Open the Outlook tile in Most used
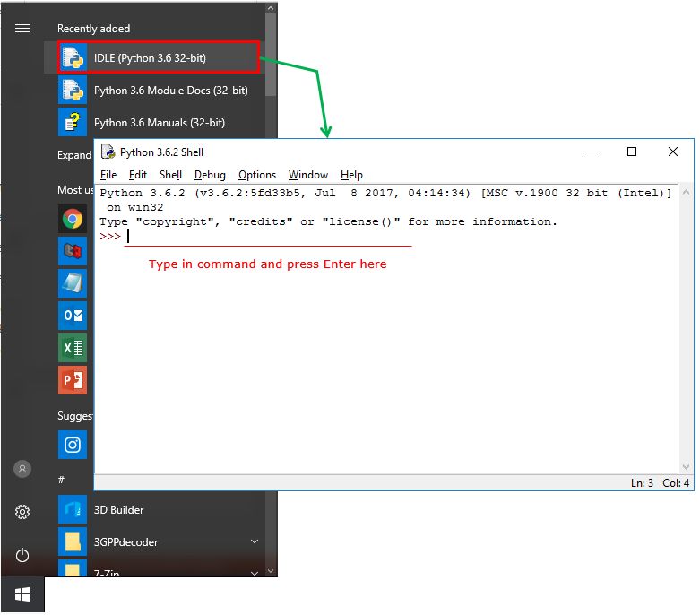This screenshot has width=700, height=615. pyautogui.click(x=73, y=316)
